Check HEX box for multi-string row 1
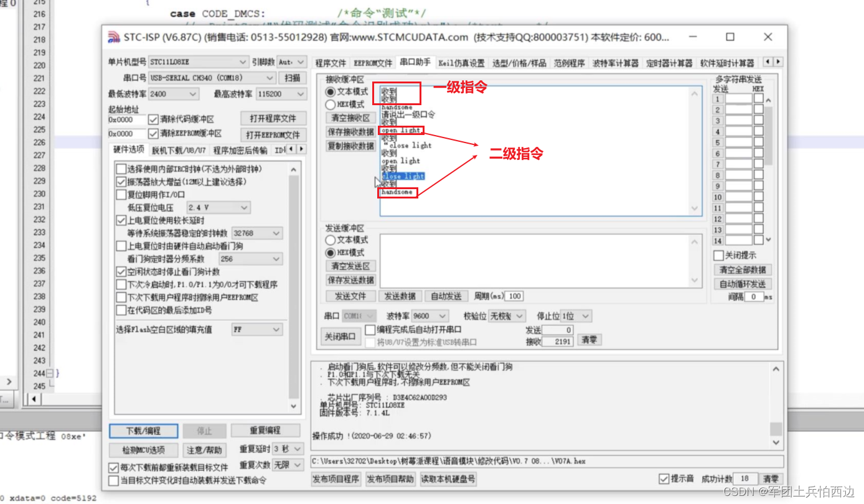The width and height of the screenshot is (864, 504). point(758,98)
